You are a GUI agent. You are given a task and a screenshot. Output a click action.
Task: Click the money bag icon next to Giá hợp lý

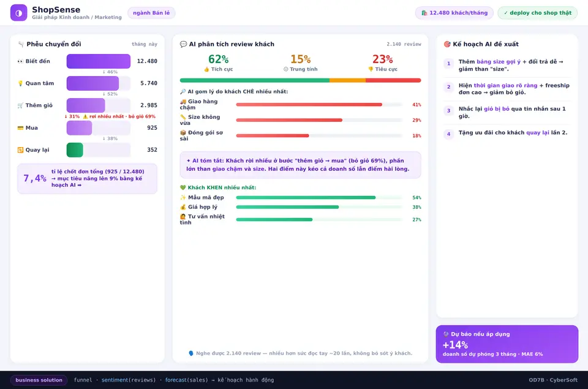[183, 207]
